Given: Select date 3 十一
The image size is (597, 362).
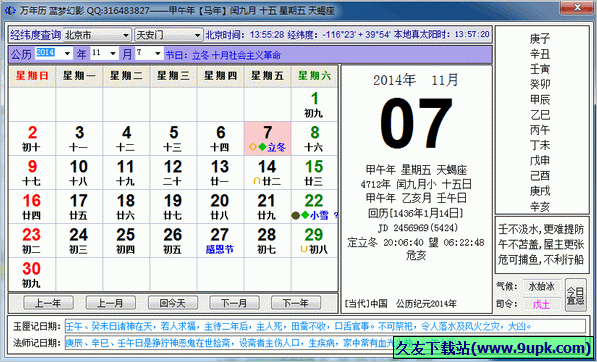Looking at the screenshot, I should (x=79, y=139).
